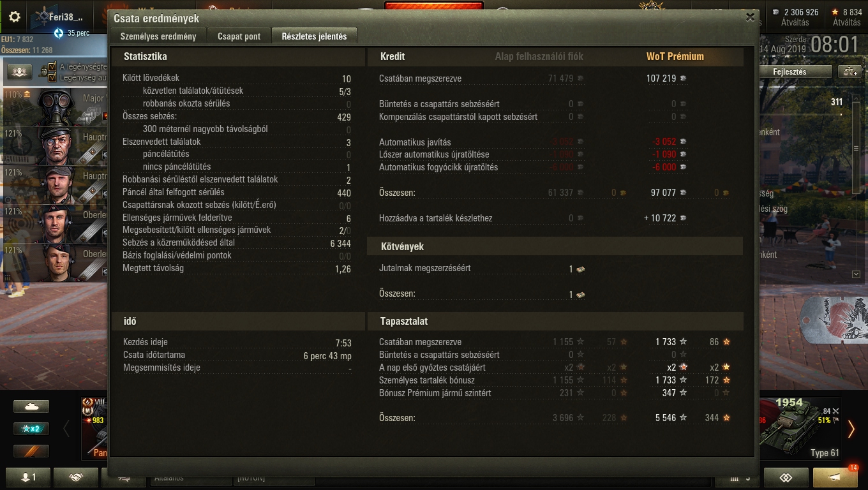868x490 pixels.
Task: Expand the right panel dropdown arrow
Action: (x=856, y=274)
